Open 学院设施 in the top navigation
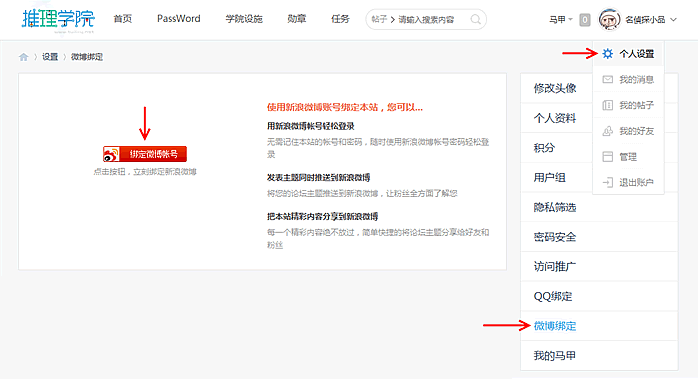The image size is (698, 379). 244,19
